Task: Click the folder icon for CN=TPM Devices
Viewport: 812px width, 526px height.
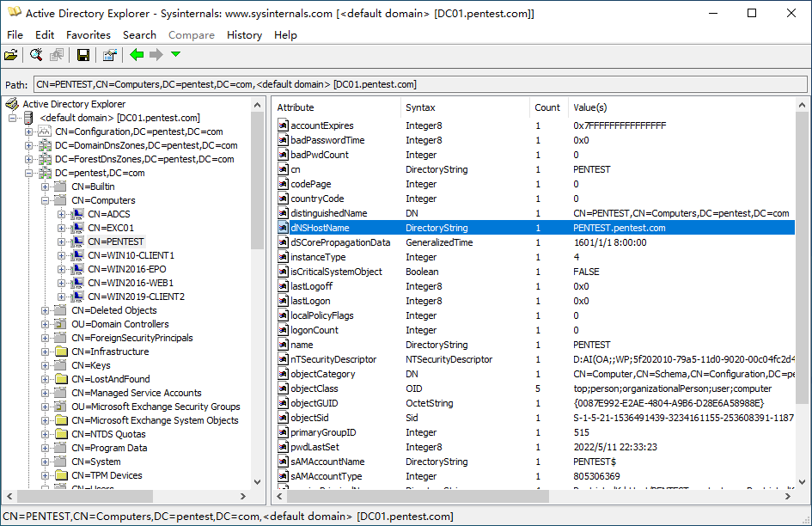Action: (x=61, y=475)
